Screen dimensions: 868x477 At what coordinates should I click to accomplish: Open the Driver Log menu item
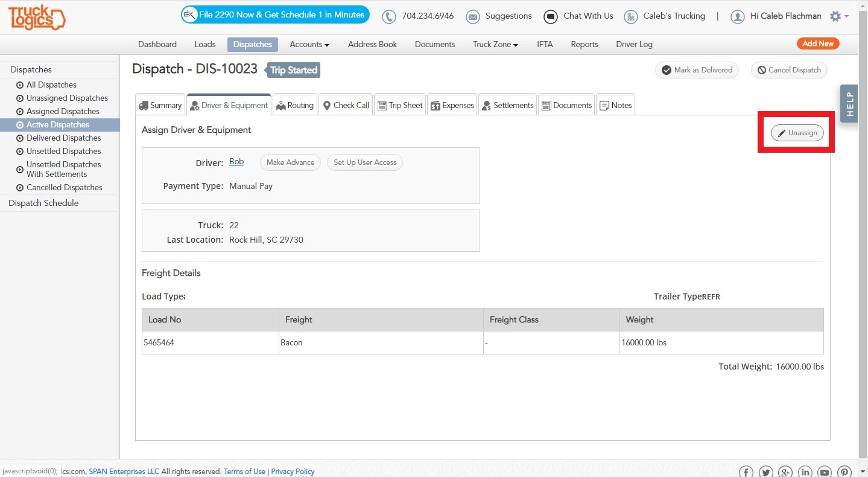click(634, 44)
